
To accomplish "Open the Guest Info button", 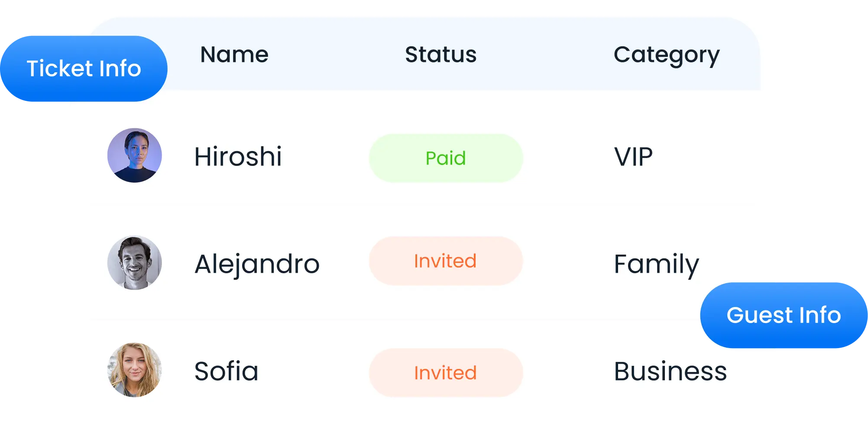I will (x=784, y=315).
